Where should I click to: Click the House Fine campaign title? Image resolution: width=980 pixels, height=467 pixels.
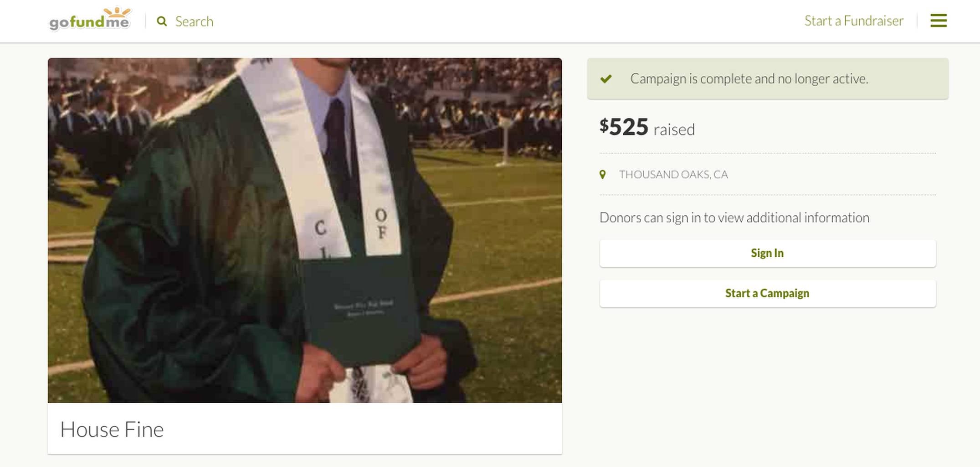(112, 429)
